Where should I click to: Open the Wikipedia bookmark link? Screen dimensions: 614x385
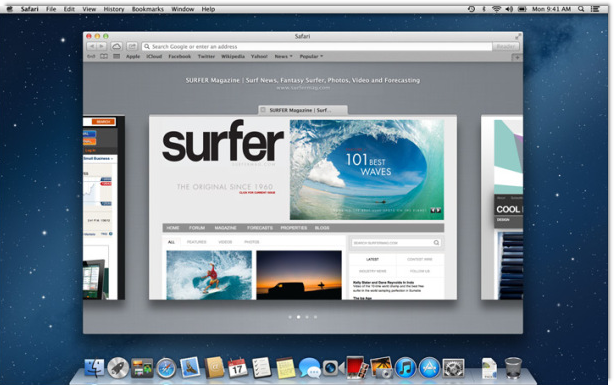pyautogui.click(x=233, y=56)
